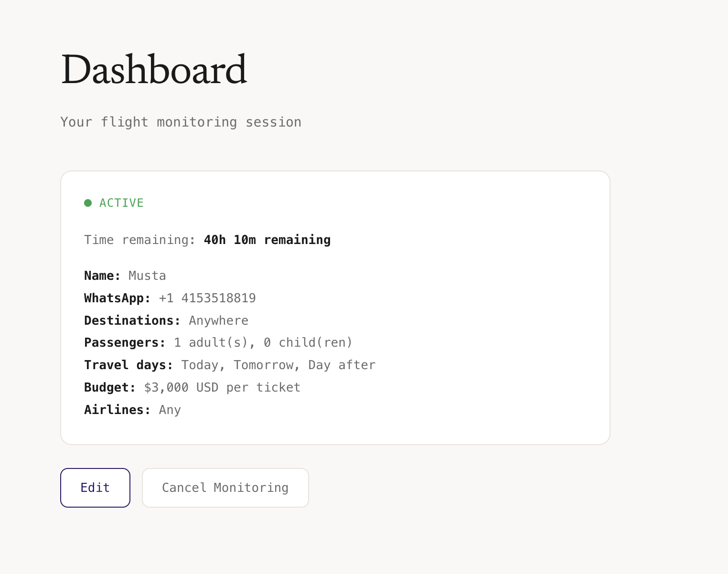Click the 'WhatsApp:' field label
This screenshot has width=728, height=574.
tap(117, 298)
